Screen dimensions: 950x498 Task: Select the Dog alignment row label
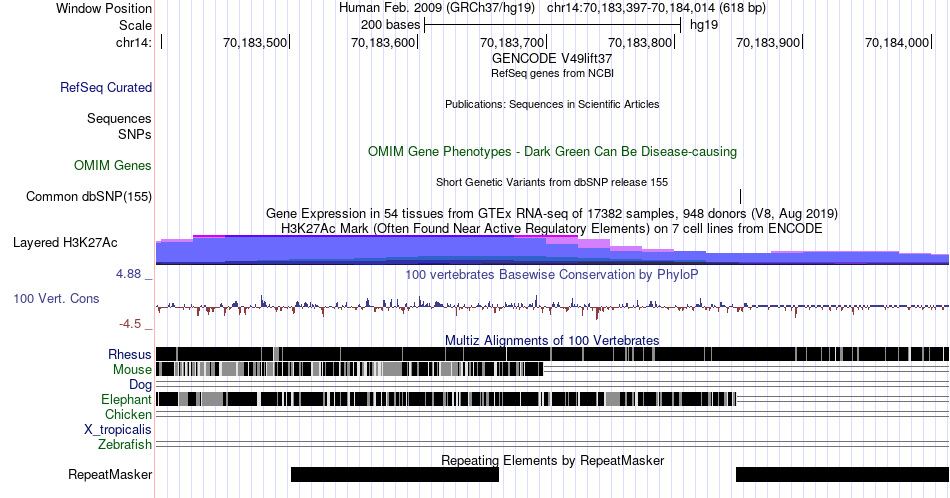[140, 385]
